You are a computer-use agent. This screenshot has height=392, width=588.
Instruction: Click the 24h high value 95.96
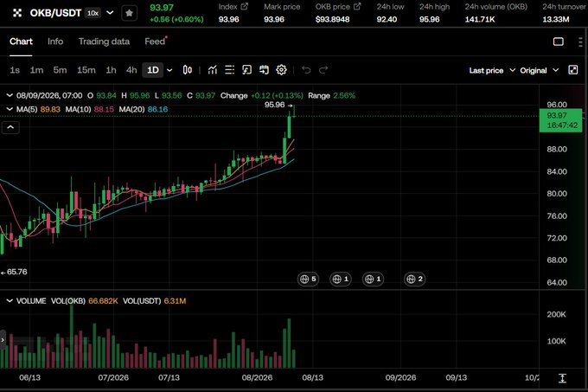[x=430, y=19]
